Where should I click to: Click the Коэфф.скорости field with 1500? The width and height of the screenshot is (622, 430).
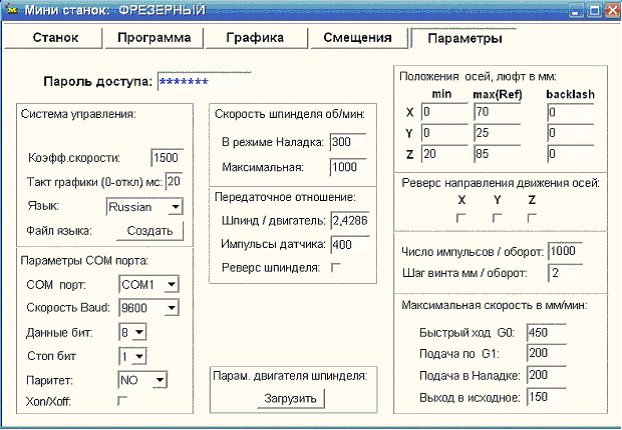point(167,158)
